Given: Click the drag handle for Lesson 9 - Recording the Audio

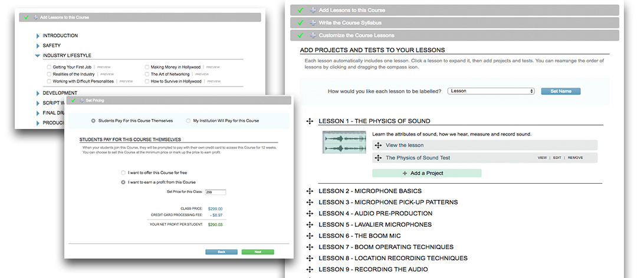Looking at the screenshot, I should [x=309, y=269].
